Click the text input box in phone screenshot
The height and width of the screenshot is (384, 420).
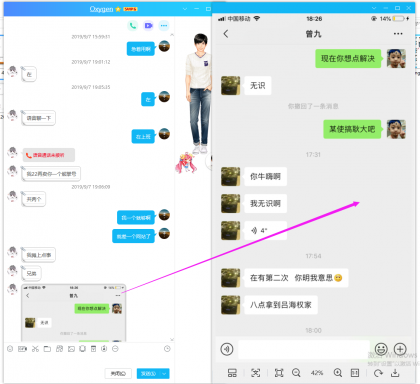(304, 349)
